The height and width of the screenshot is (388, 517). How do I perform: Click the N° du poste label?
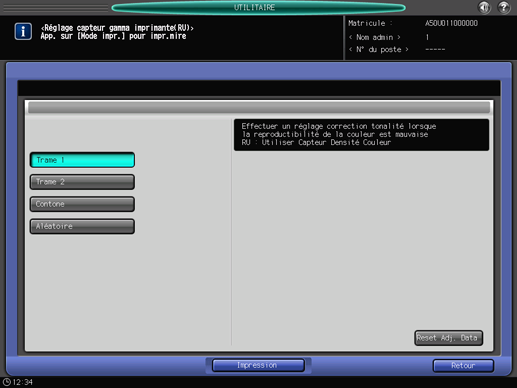(379, 50)
